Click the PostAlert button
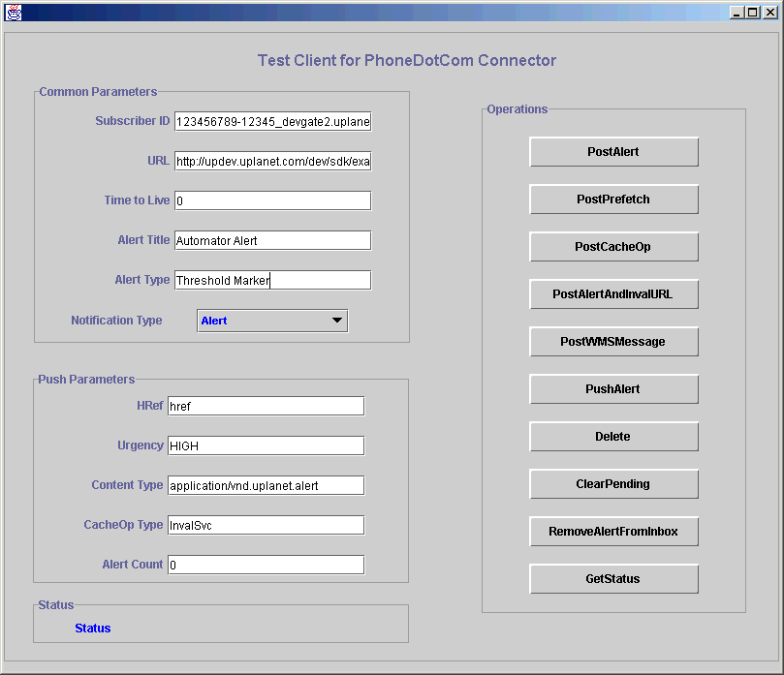This screenshot has height=675, width=784. tap(613, 151)
